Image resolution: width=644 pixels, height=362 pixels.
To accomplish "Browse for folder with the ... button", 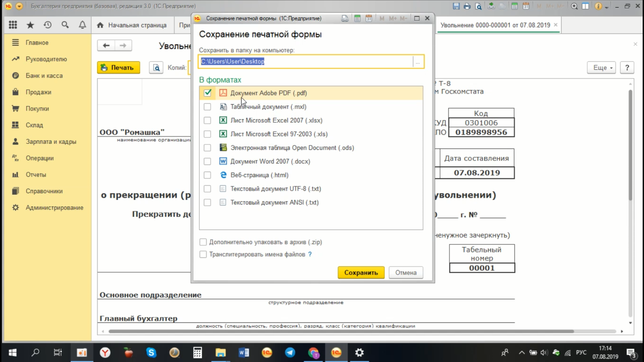I will tap(418, 62).
